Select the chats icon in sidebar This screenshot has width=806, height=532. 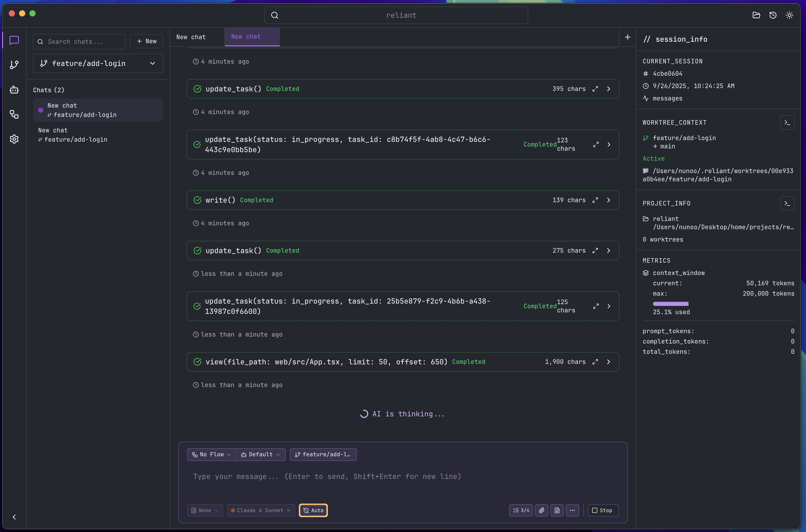tap(14, 40)
